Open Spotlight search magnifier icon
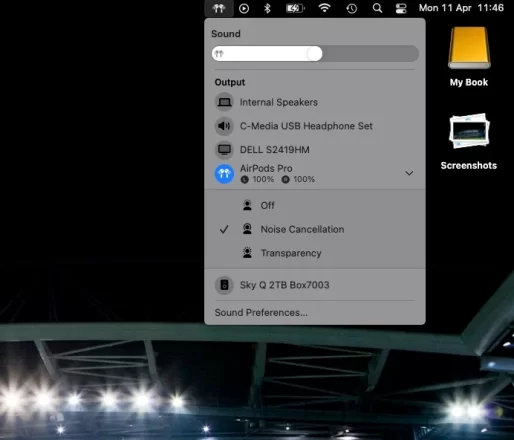514x440 pixels. point(377,8)
